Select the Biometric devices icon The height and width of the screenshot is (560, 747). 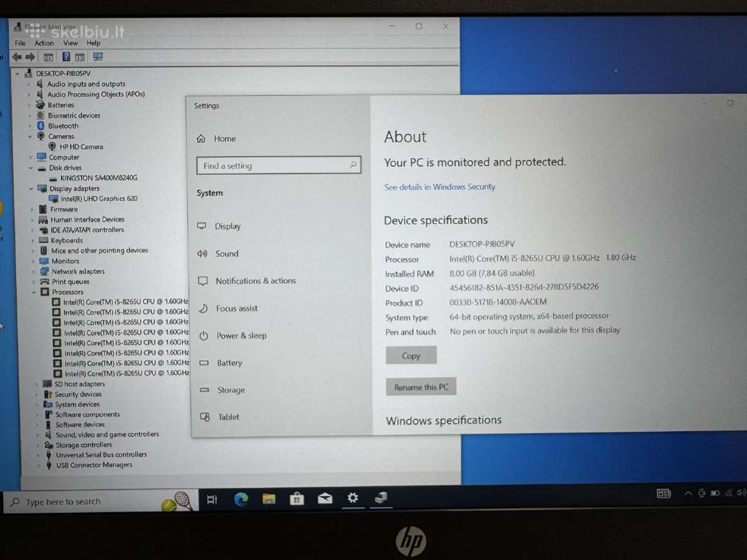(40, 115)
